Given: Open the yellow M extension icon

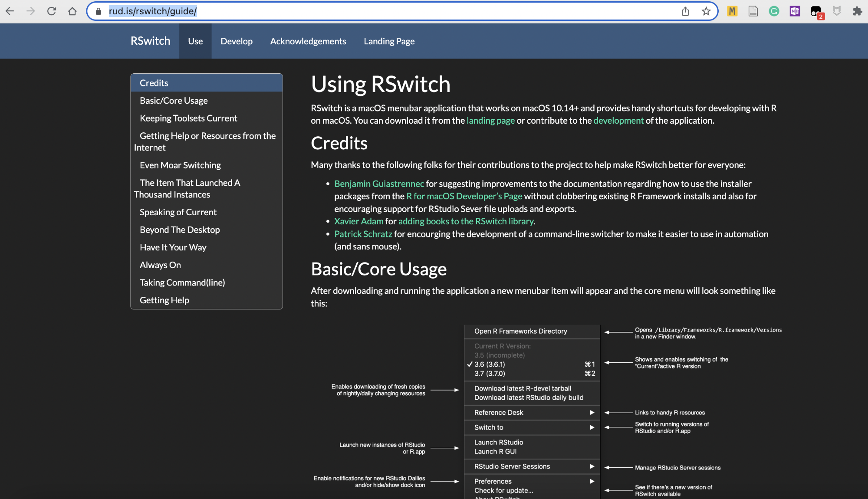Looking at the screenshot, I should tap(732, 11).
